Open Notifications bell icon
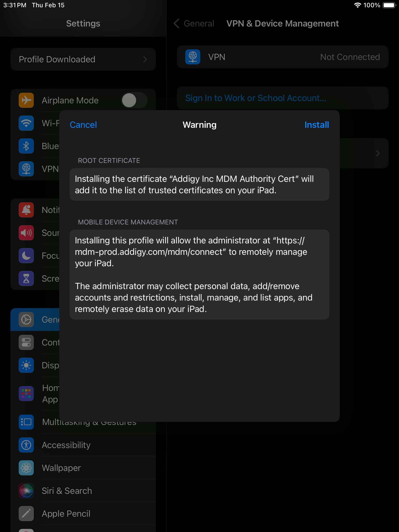The width and height of the screenshot is (399, 532). [26, 210]
